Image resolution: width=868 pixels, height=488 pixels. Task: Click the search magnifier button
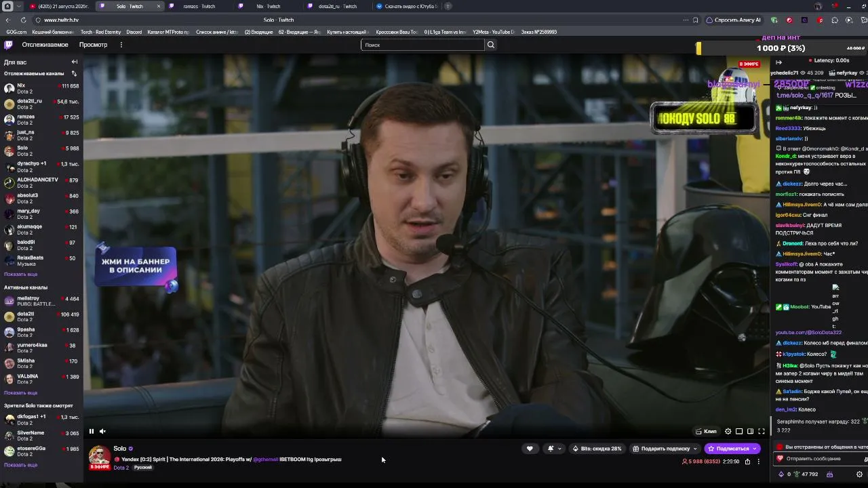click(491, 45)
